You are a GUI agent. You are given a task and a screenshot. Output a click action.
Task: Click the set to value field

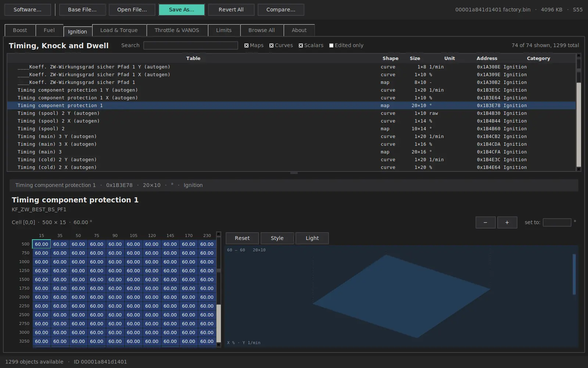[557, 222]
